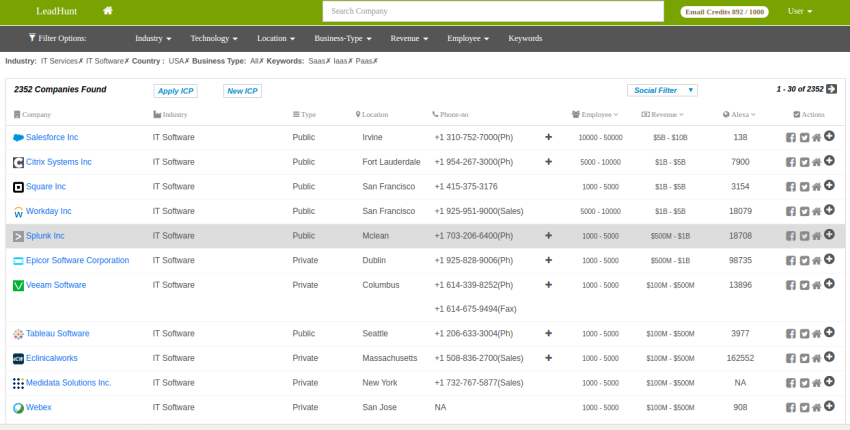Remove the Saas keyword filter
Screen dimensions: 850x430
coord(328,61)
